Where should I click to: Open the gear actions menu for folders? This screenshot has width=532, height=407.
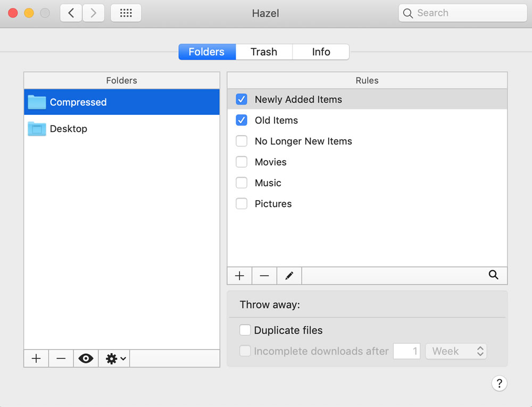click(x=114, y=359)
